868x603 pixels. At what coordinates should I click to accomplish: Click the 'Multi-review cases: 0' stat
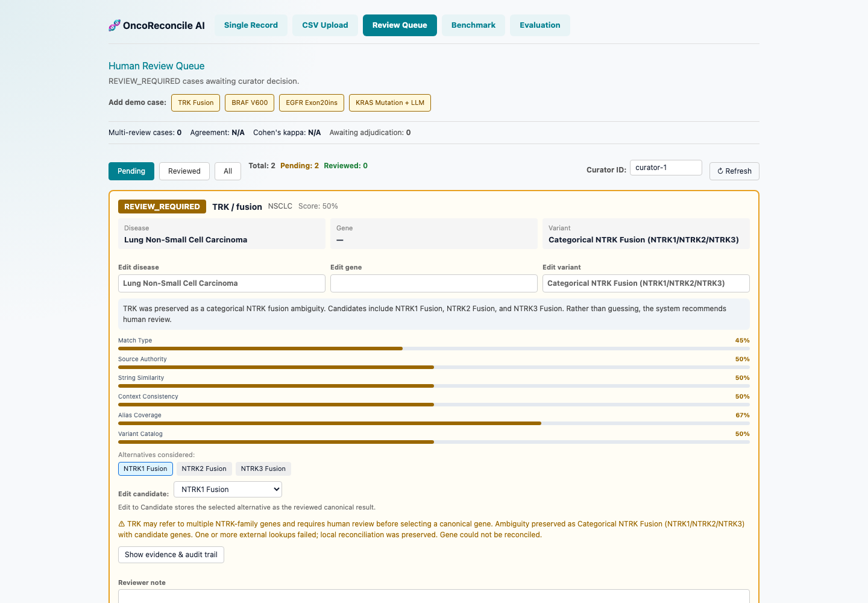click(x=145, y=133)
